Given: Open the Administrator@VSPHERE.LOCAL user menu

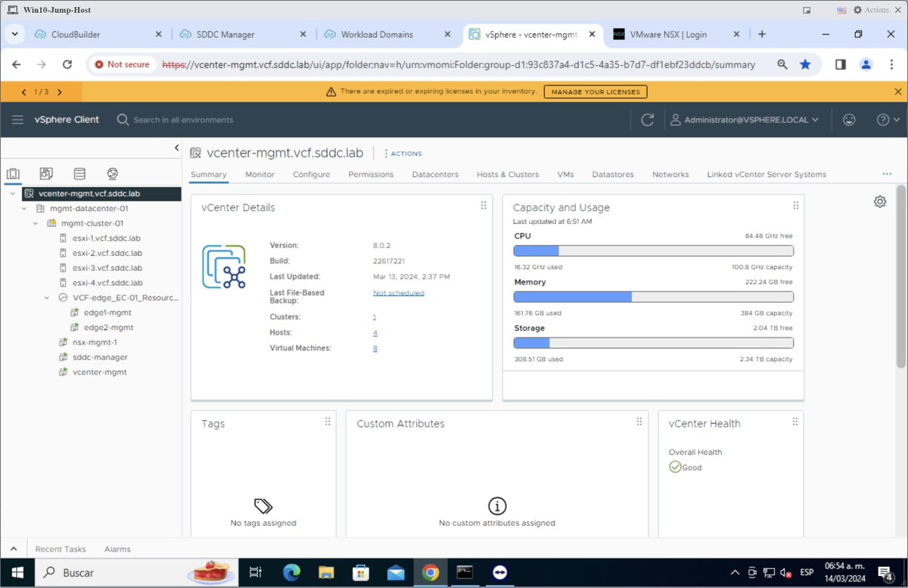Looking at the screenshot, I should coord(745,120).
